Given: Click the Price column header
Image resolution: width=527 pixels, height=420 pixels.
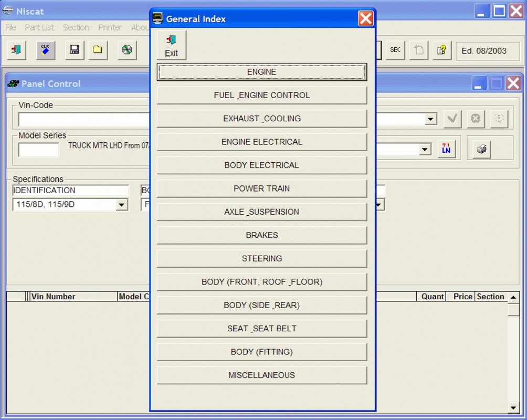Looking at the screenshot, I should (x=460, y=297).
